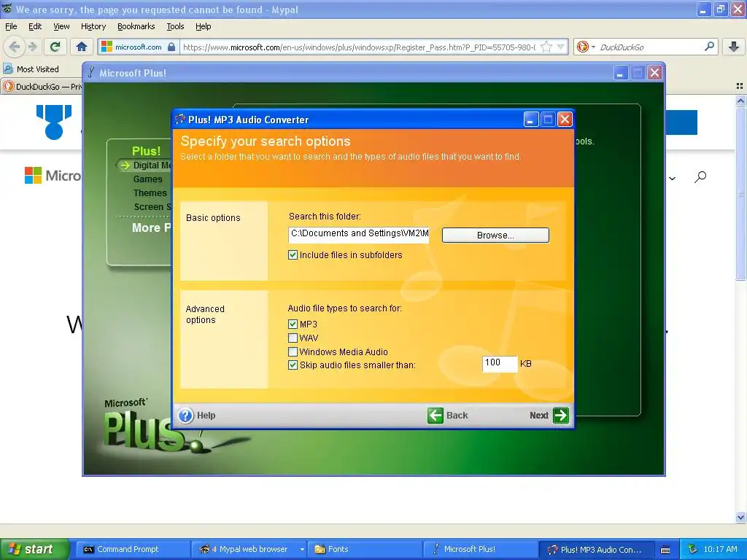
Task: Click the Help question mark icon
Action: 186,415
